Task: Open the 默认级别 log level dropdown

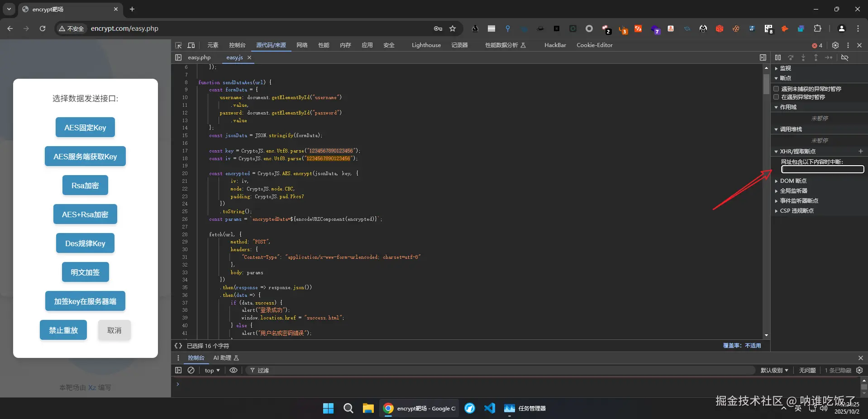Action: tap(774, 370)
